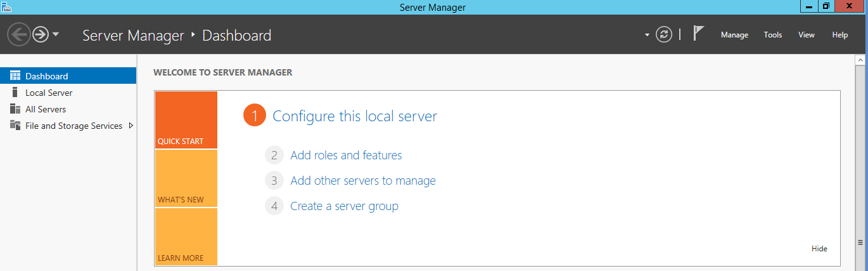Select the LEARN MORE tile
Viewport: 868px width, 271px height.
(x=186, y=237)
